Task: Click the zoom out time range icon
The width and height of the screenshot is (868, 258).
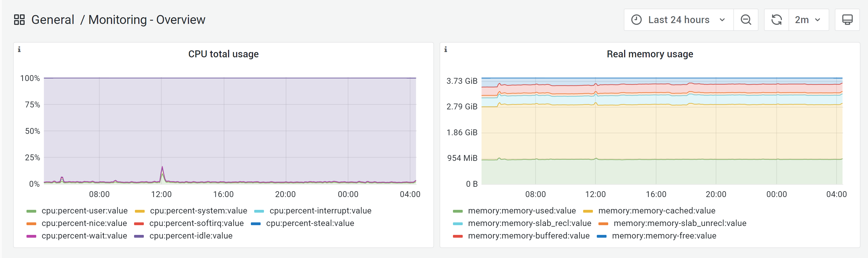Action: coord(746,20)
